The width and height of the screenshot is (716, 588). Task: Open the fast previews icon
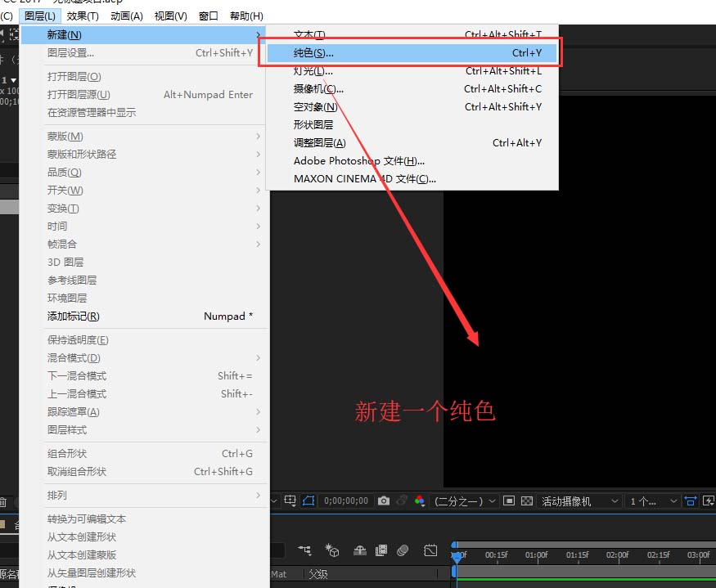(x=709, y=500)
